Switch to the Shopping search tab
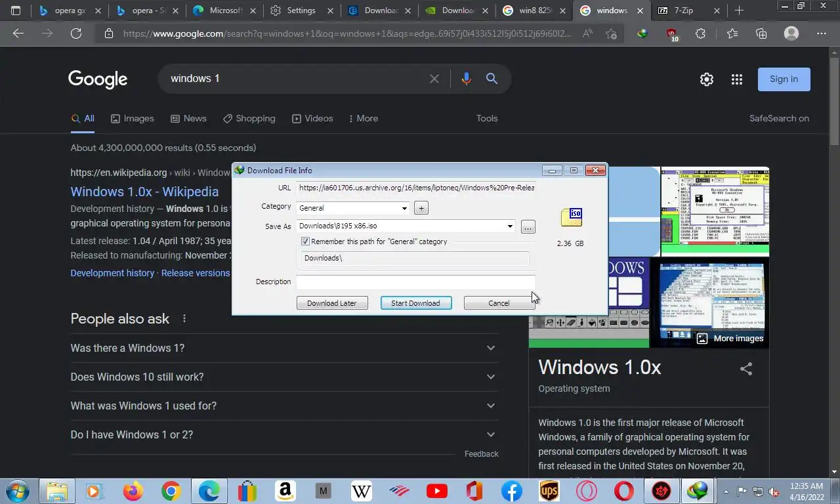 (249, 118)
